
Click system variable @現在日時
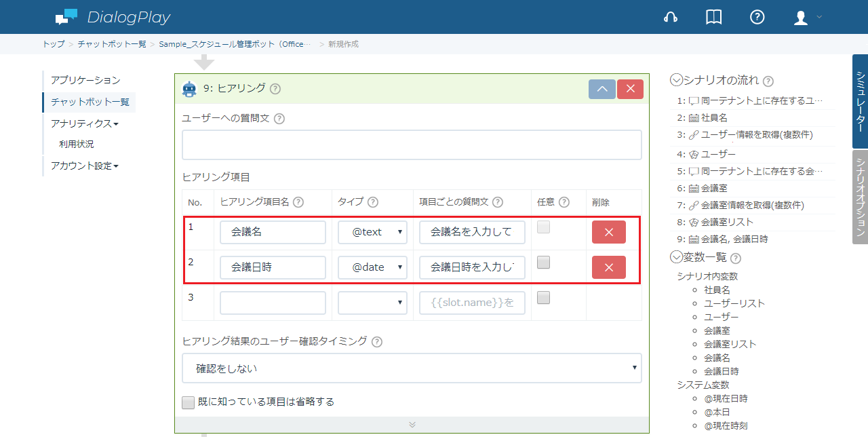click(726, 398)
